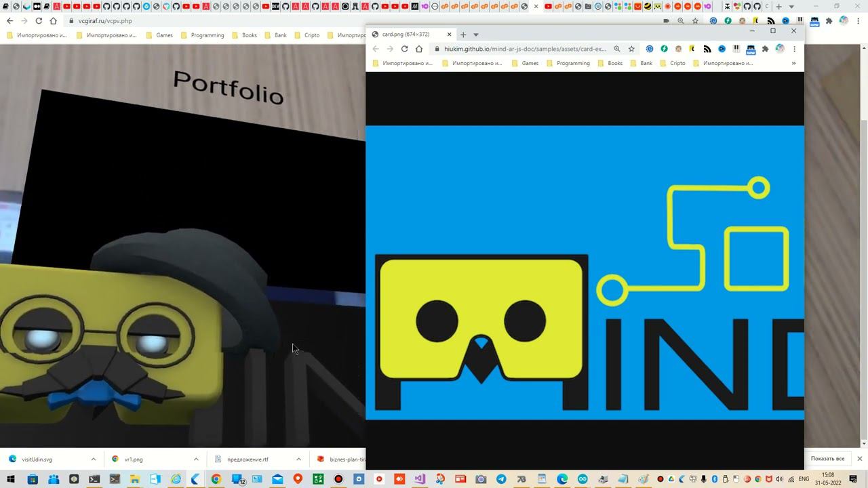The image size is (868, 488).
Task: Open profile avatar in front window toolbar
Action: 780,49
